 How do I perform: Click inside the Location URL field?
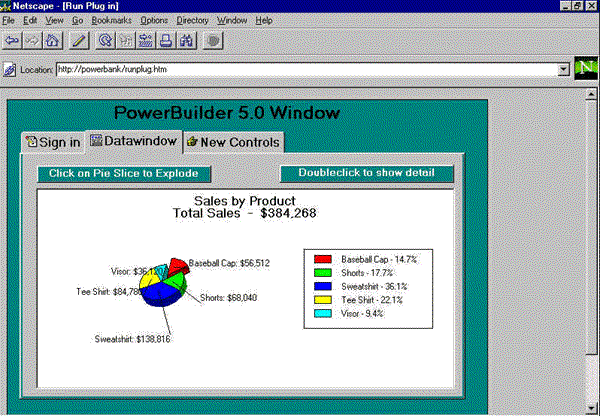307,70
